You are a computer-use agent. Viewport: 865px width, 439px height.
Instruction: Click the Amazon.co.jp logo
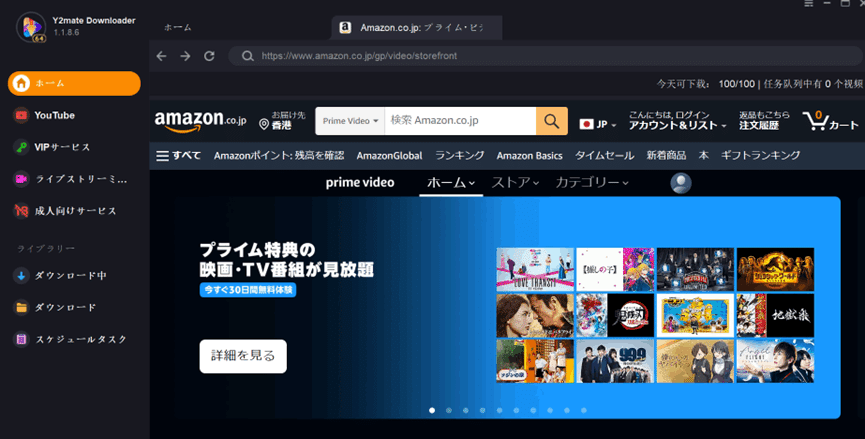click(200, 121)
